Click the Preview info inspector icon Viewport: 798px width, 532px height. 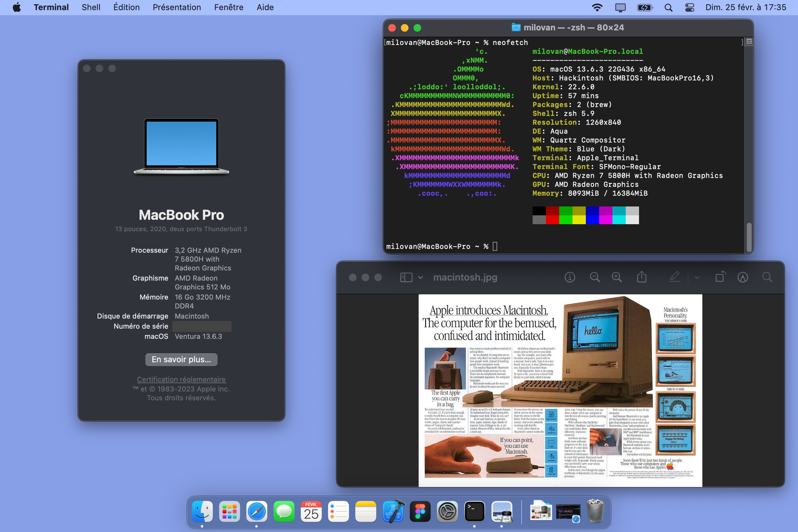pyautogui.click(x=570, y=277)
